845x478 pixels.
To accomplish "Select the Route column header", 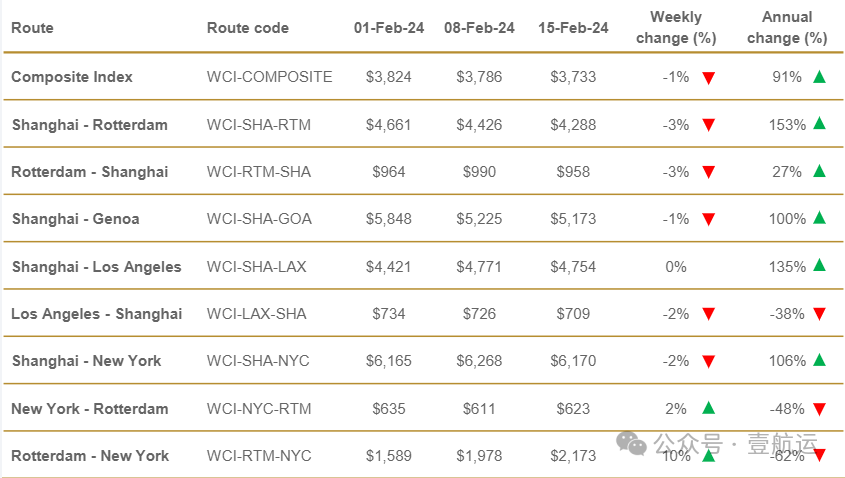I will (x=32, y=28).
